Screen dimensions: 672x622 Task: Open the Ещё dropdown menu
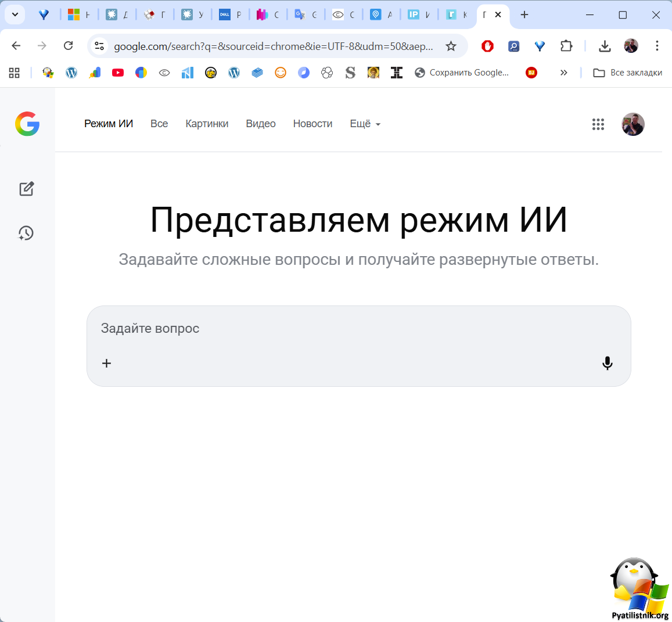(x=365, y=124)
